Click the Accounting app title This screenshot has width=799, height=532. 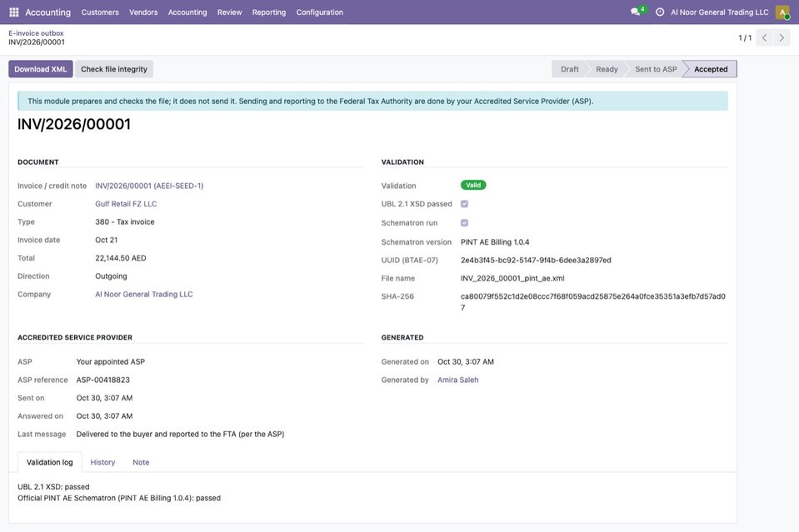[47, 12]
